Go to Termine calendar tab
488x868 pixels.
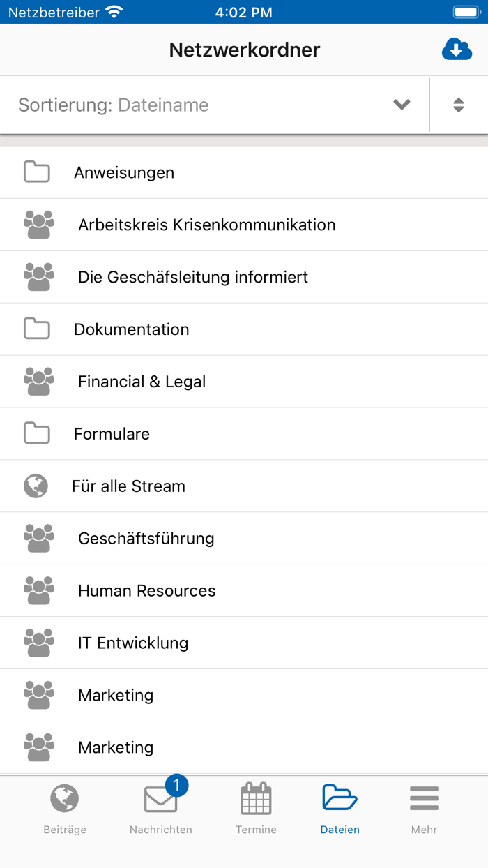pos(256,809)
